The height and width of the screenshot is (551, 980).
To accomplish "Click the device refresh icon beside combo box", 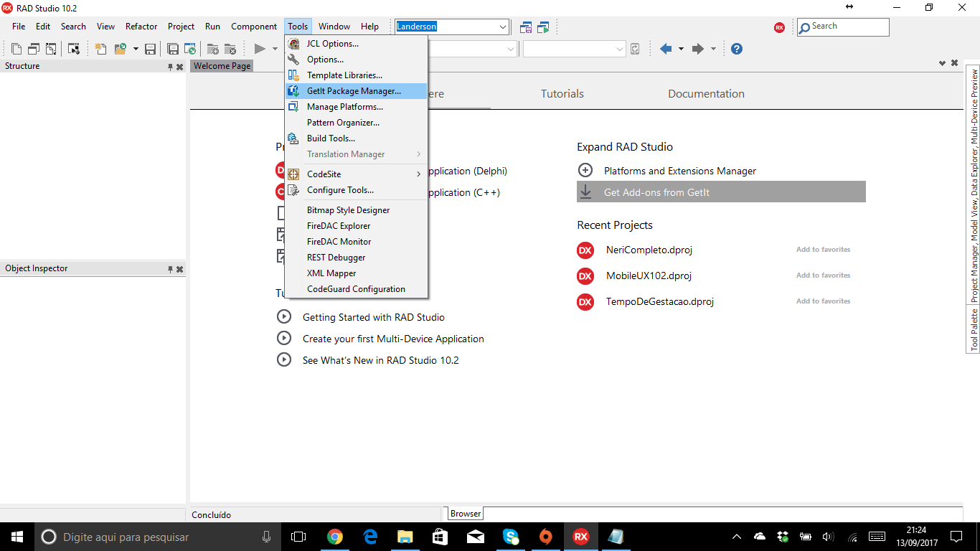I will click(x=635, y=49).
